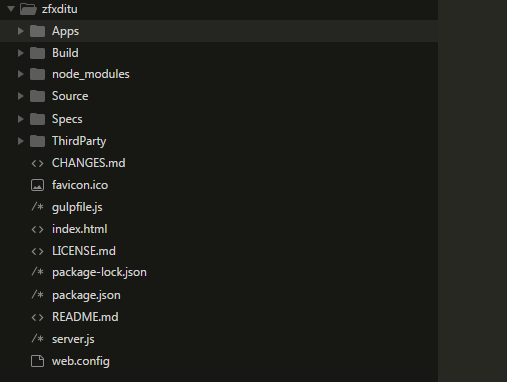Expand the Specs folder arrow
507x382 pixels.
coord(20,119)
